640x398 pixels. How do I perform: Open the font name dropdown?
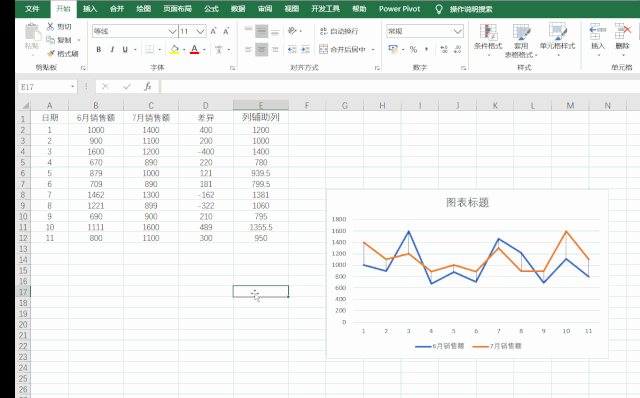click(172, 31)
